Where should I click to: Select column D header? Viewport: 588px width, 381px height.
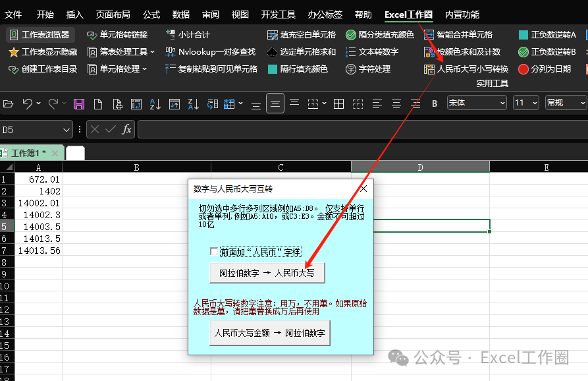pyautogui.click(x=420, y=167)
